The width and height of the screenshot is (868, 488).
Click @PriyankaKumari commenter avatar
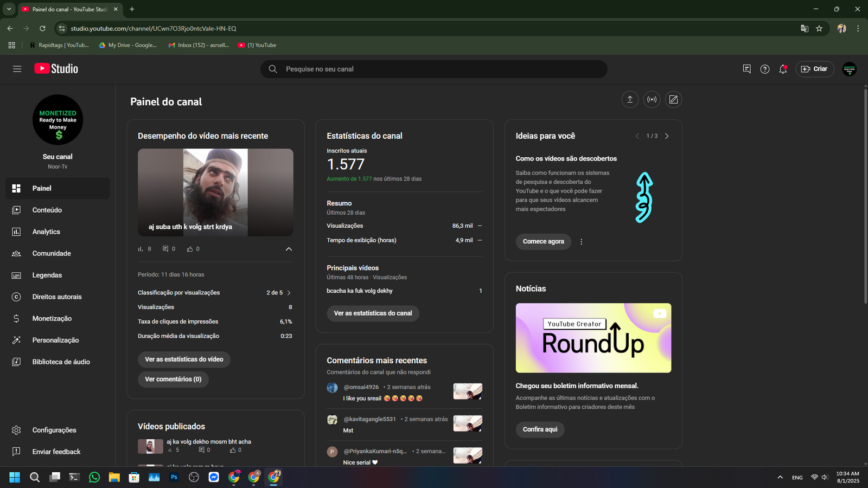[x=332, y=452]
